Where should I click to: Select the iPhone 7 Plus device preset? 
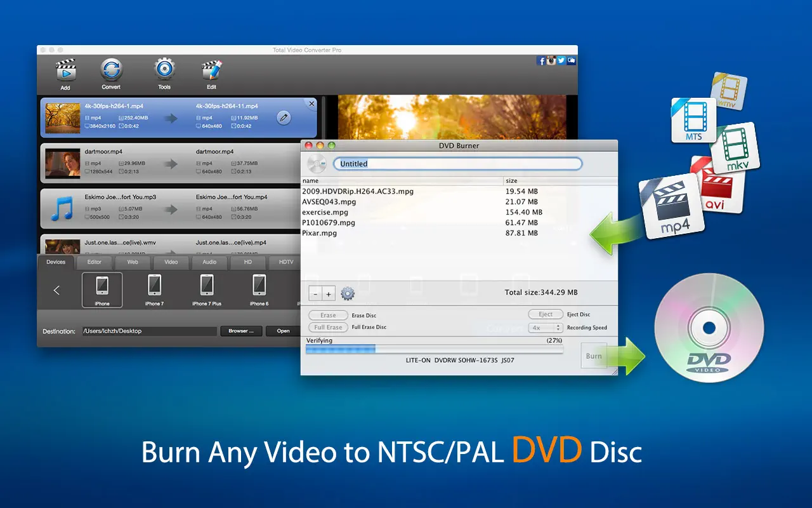[x=207, y=290]
